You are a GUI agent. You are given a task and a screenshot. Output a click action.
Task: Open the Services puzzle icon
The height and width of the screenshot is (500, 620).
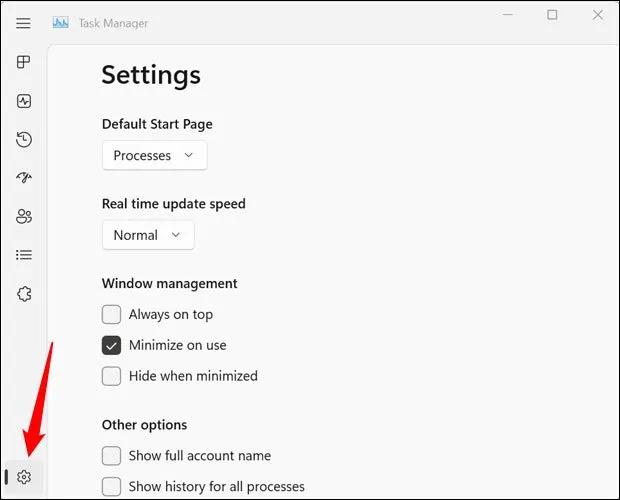coord(24,294)
